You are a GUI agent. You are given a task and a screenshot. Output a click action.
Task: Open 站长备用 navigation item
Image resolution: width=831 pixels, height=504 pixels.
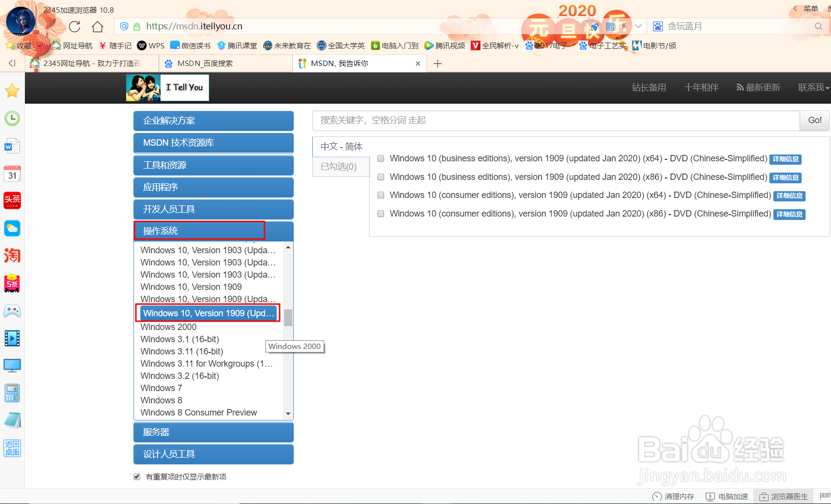coord(649,88)
